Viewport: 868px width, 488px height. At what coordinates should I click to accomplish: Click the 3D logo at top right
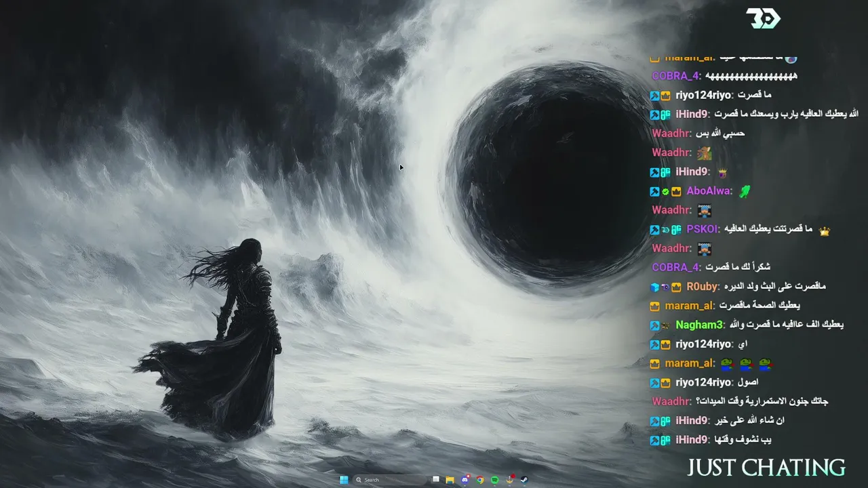763,18
